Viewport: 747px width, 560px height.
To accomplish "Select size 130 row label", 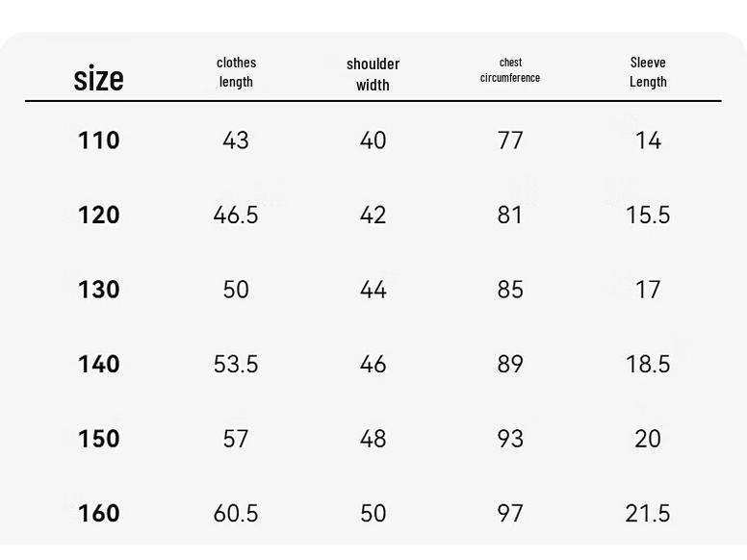I will tap(98, 290).
